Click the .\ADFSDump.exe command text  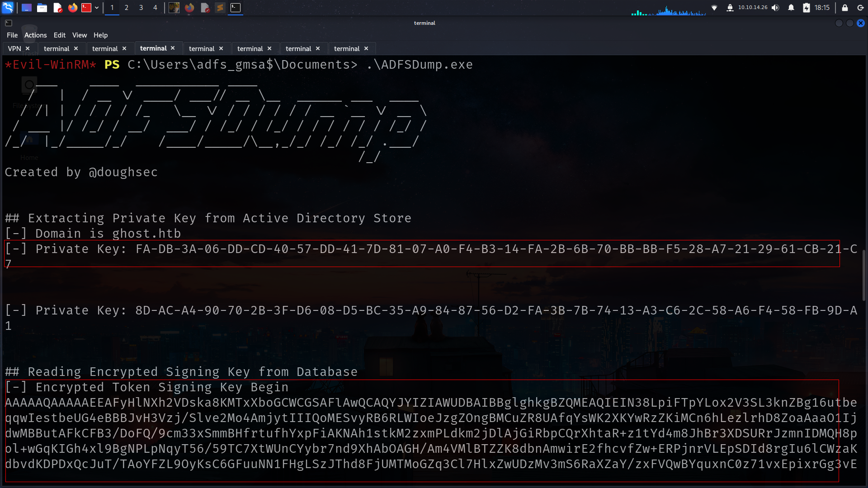(x=420, y=65)
